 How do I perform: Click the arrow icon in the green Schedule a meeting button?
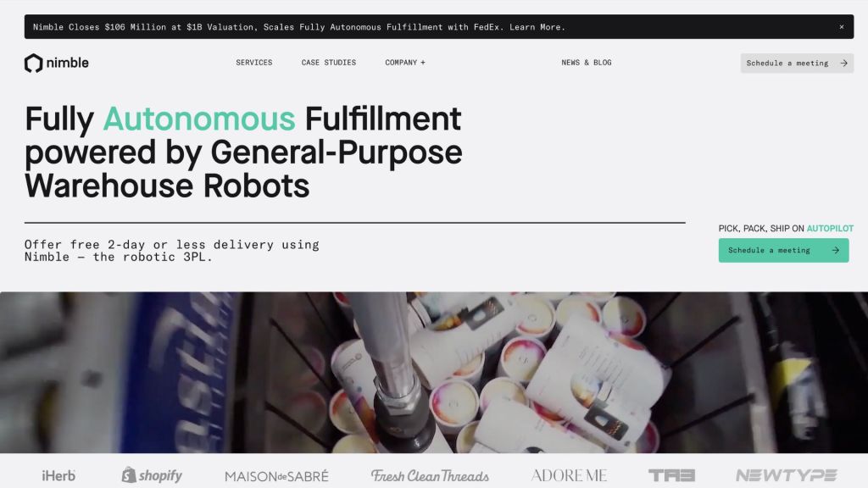click(835, 250)
